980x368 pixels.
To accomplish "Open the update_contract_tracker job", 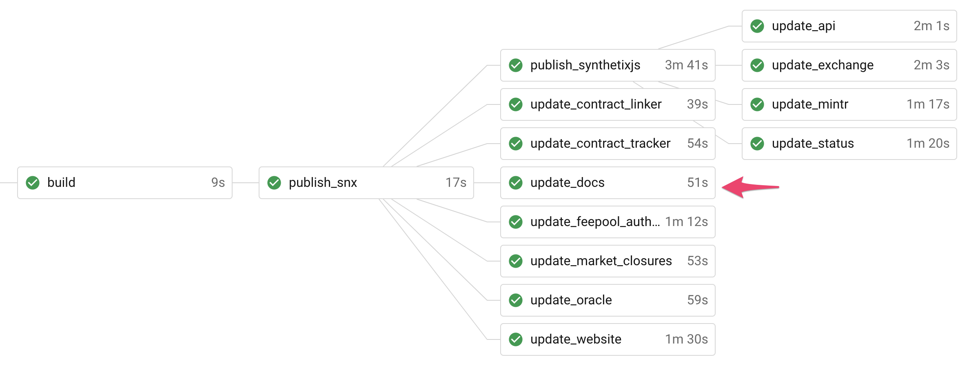I will coord(608,144).
